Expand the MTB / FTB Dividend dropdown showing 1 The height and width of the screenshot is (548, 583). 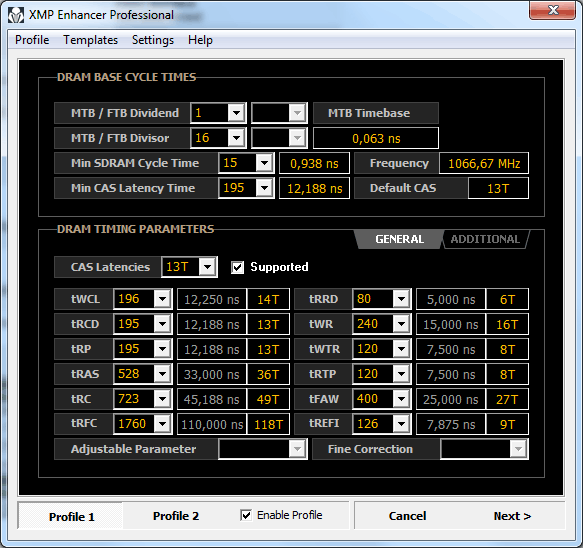[x=236, y=113]
